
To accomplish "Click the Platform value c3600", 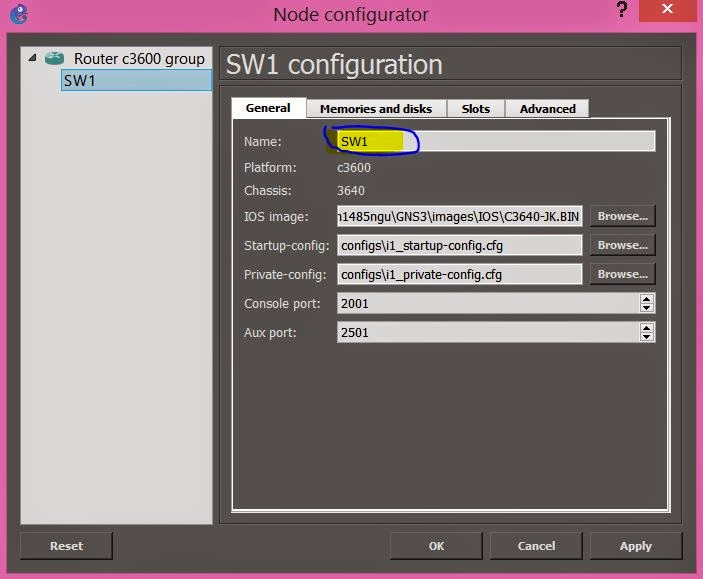I will (x=354, y=168).
